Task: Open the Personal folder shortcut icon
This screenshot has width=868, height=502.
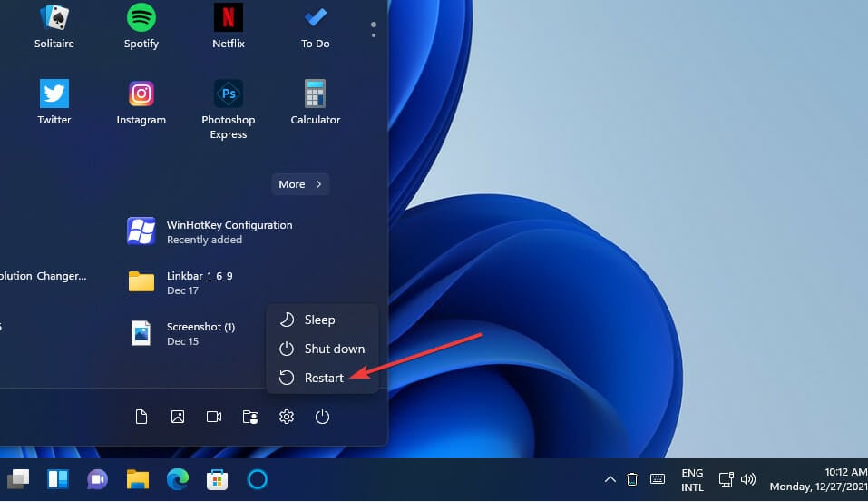Action: (250, 417)
